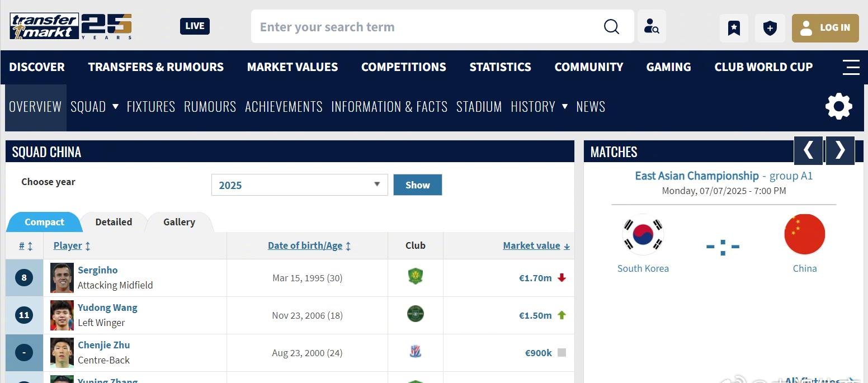Open the year 2025 dropdown
The height and width of the screenshot is (383, 868).
pos(300,185)
